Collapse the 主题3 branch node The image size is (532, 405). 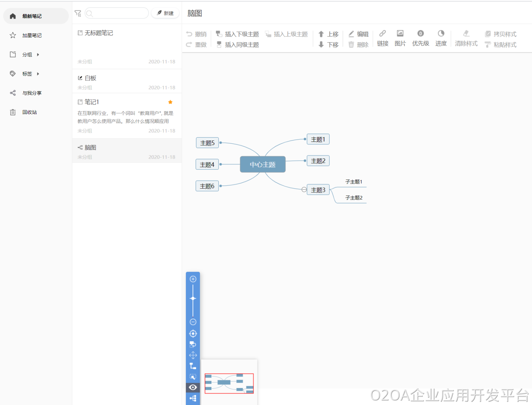(304, 190)
